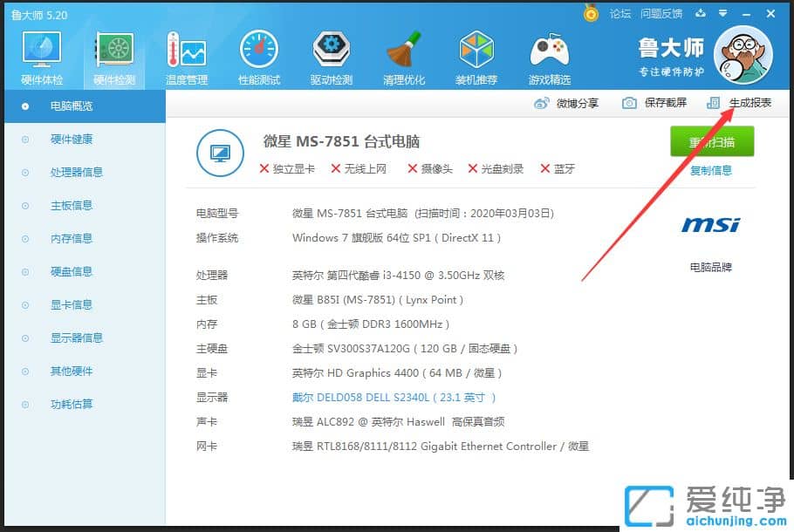Click the download icon in the title bar
794x532 pixels.
coord(701,14)
